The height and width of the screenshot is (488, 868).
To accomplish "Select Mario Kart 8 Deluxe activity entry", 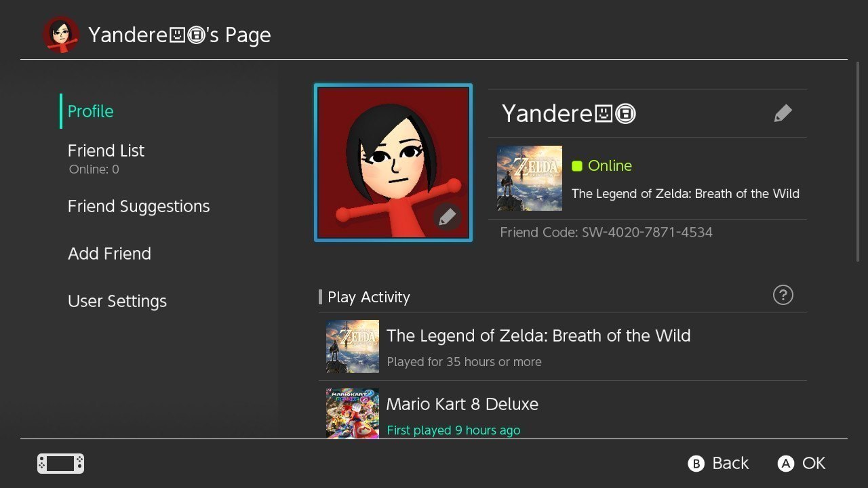I will coord(563,411).
